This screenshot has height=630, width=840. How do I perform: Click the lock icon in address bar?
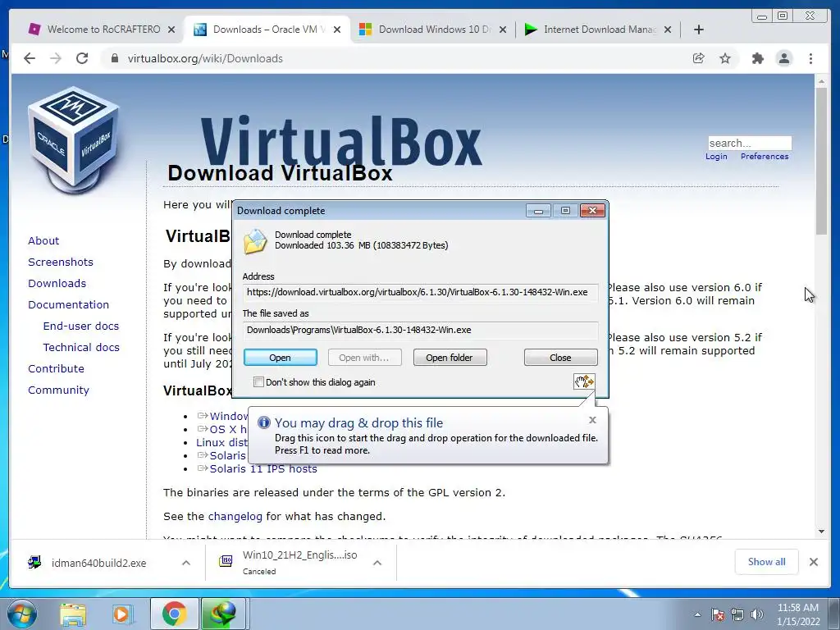pyautogui.click(x=114, y=58)
